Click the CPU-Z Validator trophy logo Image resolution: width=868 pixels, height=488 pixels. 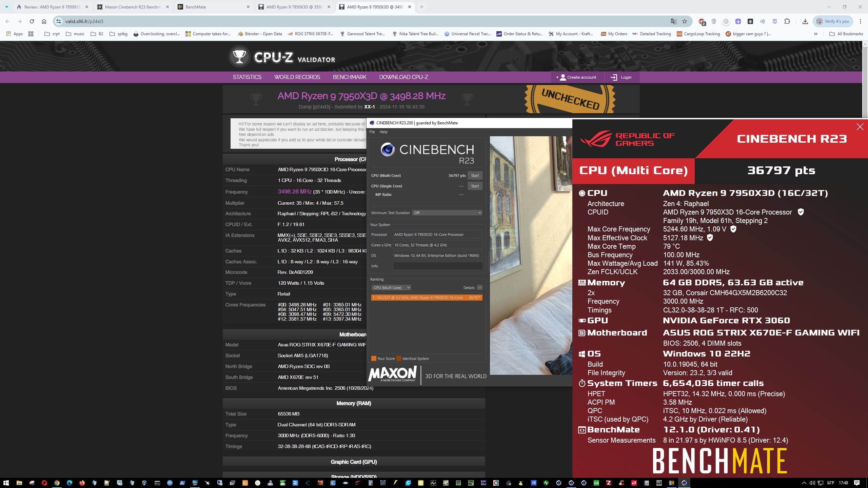pyautogui.click(x=239, y=57)
